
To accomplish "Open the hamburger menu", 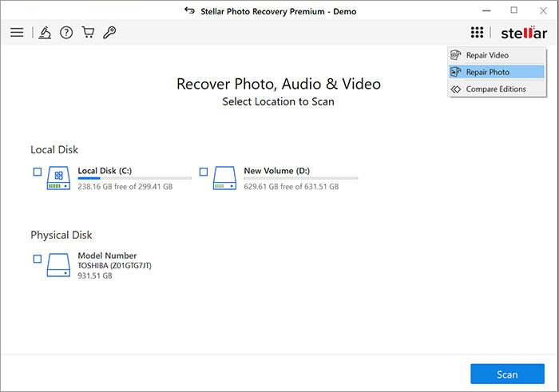I will pos(17,33).
